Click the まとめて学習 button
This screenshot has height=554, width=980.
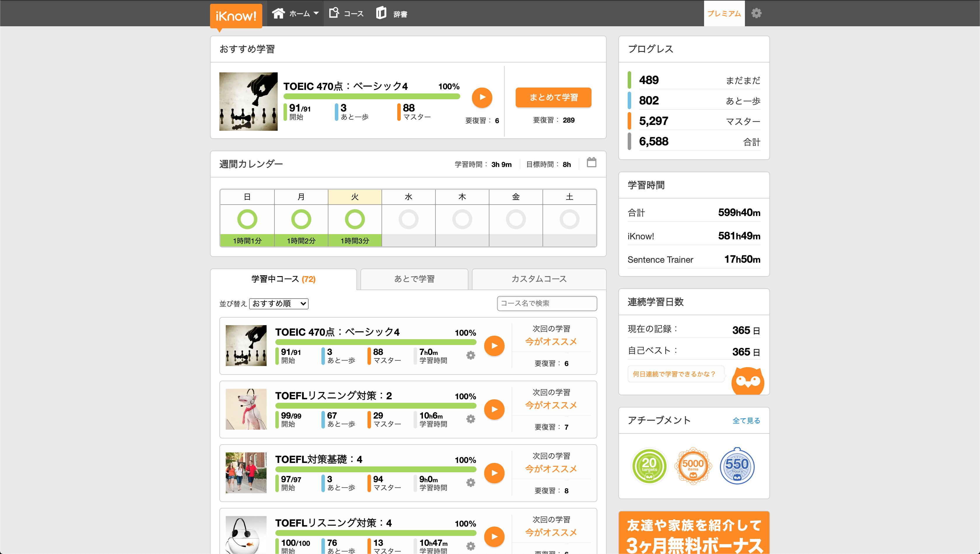553,97
